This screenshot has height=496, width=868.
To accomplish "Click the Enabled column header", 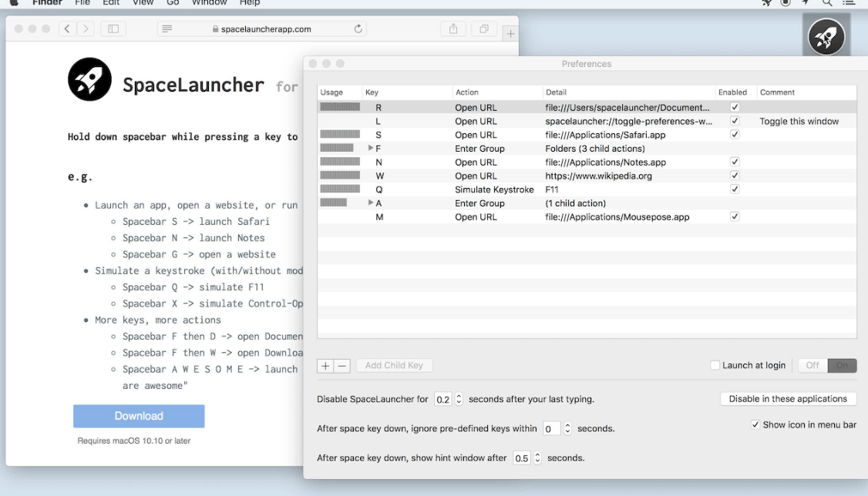I will (735, 92).
